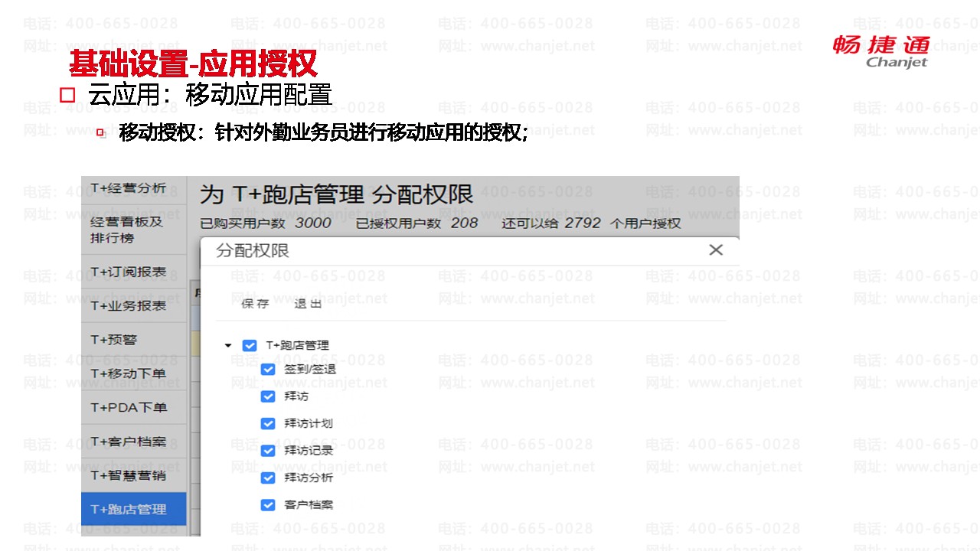Toggle the 签到/签退 checkbox
The width and height of the screenshot is (980, 551).
click(268, 370)
